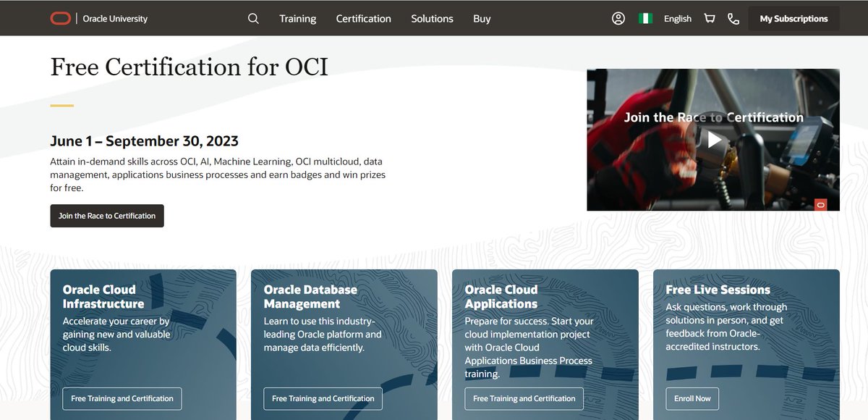This screenshot has height=420, width=868.
Task: Play the Race to Certification video
Action: pyautogui.click(x=715, y=140)
